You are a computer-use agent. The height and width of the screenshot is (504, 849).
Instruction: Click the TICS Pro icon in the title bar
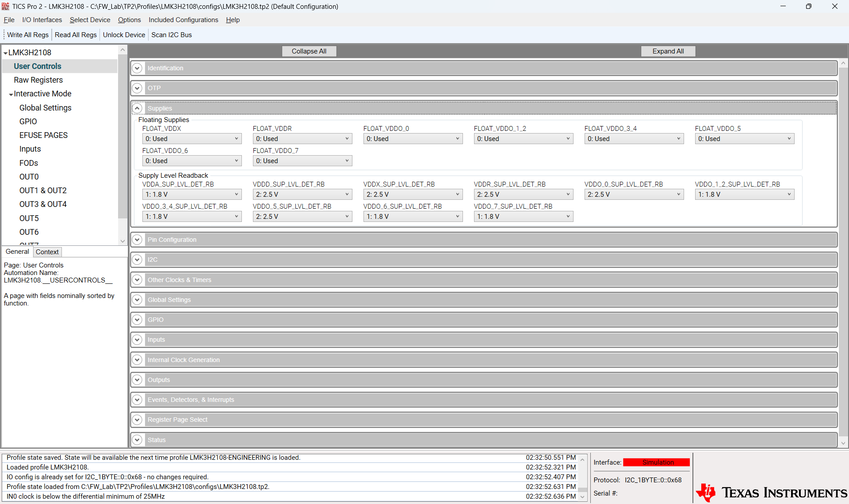[x=5, y=6]
